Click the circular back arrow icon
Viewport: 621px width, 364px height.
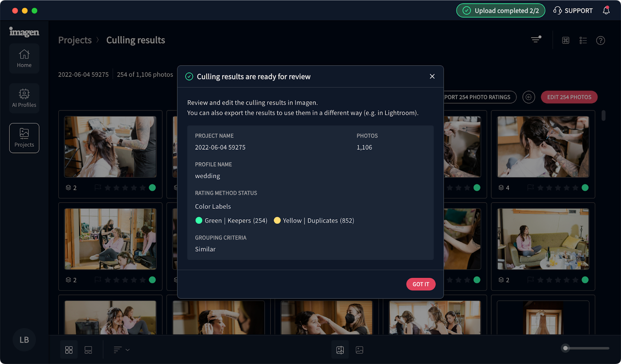click(x=529, y=97)
